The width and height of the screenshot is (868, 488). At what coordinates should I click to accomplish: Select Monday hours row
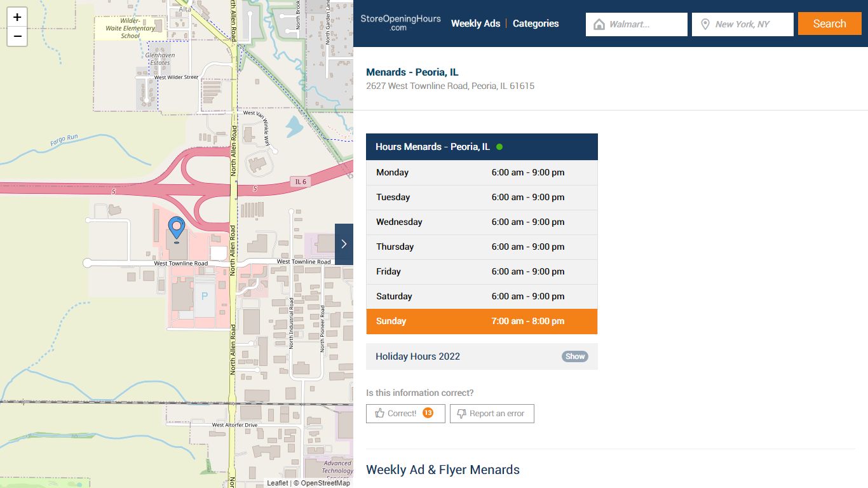coord(482,172)
